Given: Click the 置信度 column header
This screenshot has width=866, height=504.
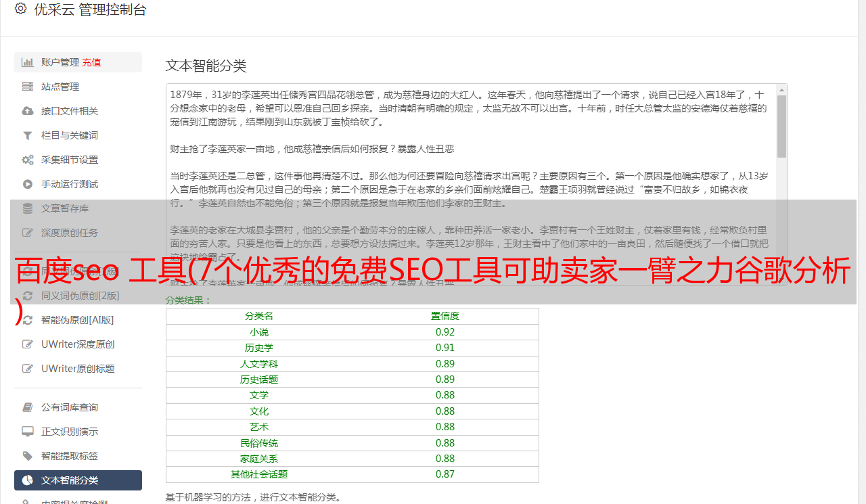Looking at the screenshot, I should tap(445, 316).
